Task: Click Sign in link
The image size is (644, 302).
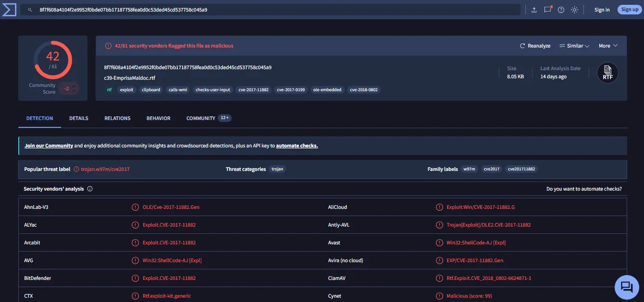Action: pyautogui.click(x=602, y=10)
